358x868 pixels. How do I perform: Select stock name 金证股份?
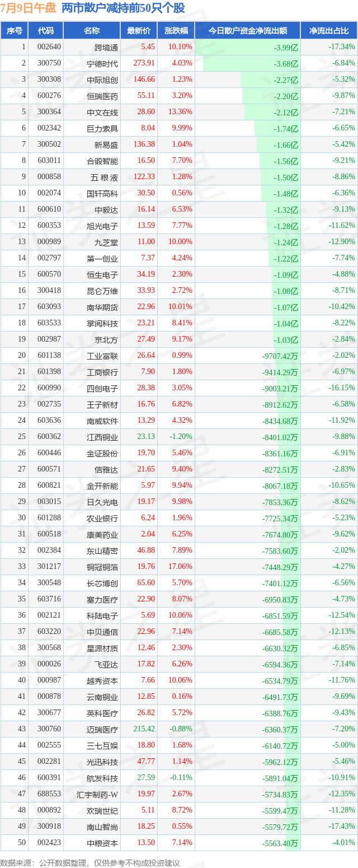click(x=102, y=454)
